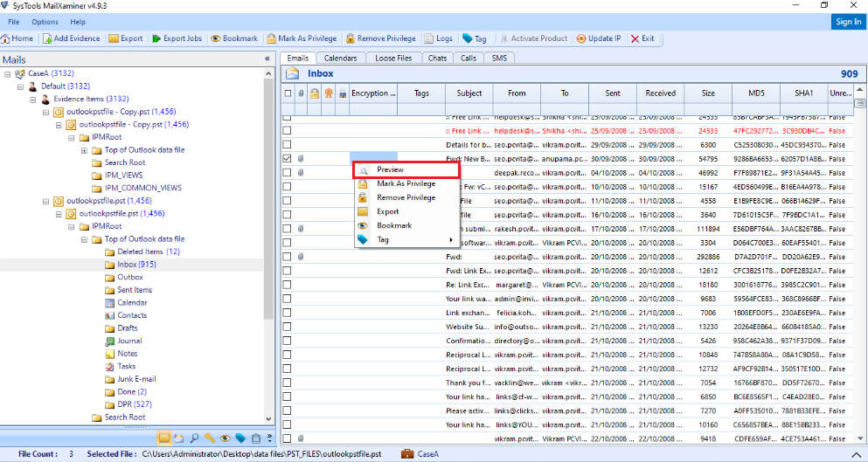Open the Tag submenu arrow in context menu

pos(451,240)
